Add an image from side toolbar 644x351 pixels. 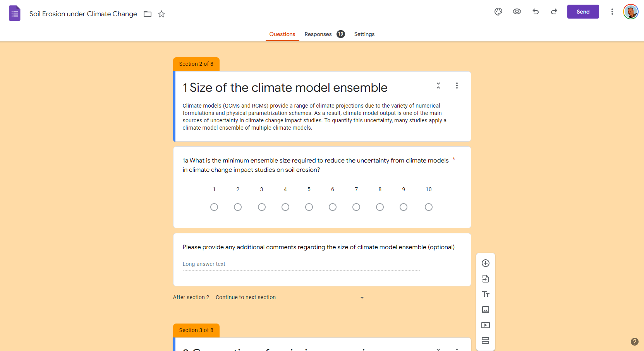coord(486,310)
